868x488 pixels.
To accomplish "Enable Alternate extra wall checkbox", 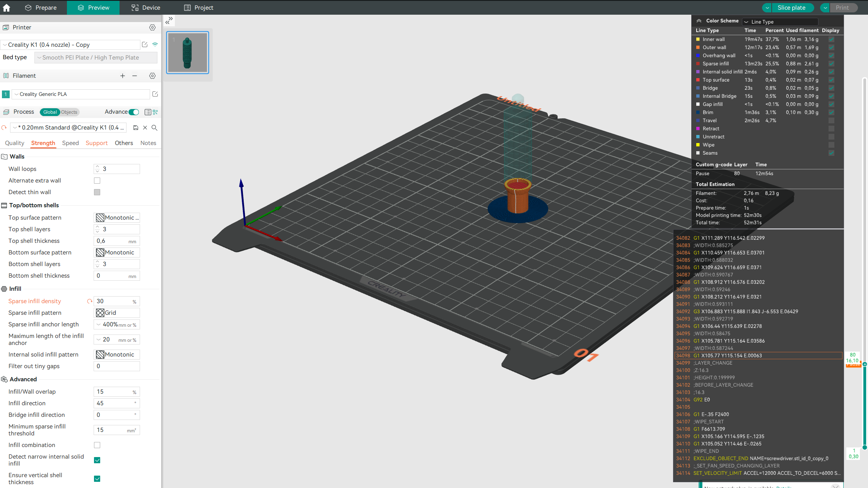I will [97, 181].
